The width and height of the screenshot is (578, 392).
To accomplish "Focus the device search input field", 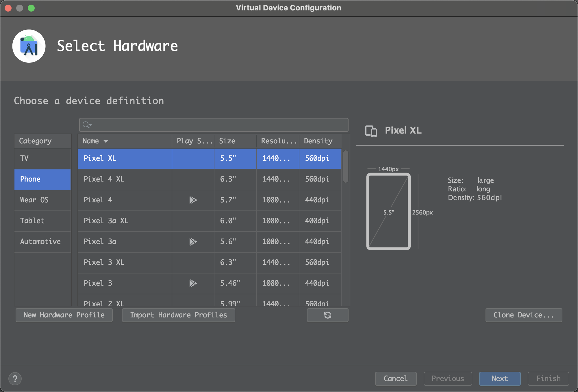I will click(214, 125).
